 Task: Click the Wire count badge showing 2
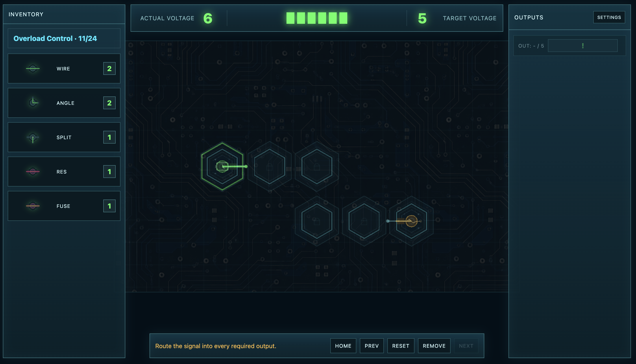109,68
